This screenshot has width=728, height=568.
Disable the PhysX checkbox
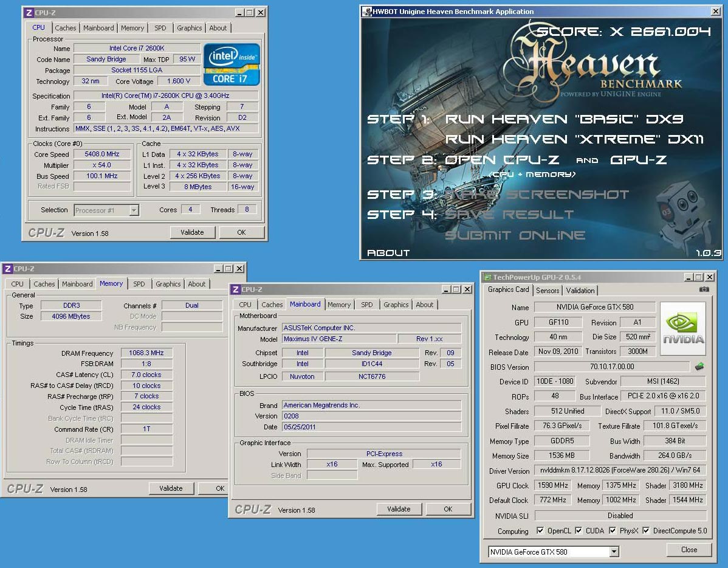point(613,531)
